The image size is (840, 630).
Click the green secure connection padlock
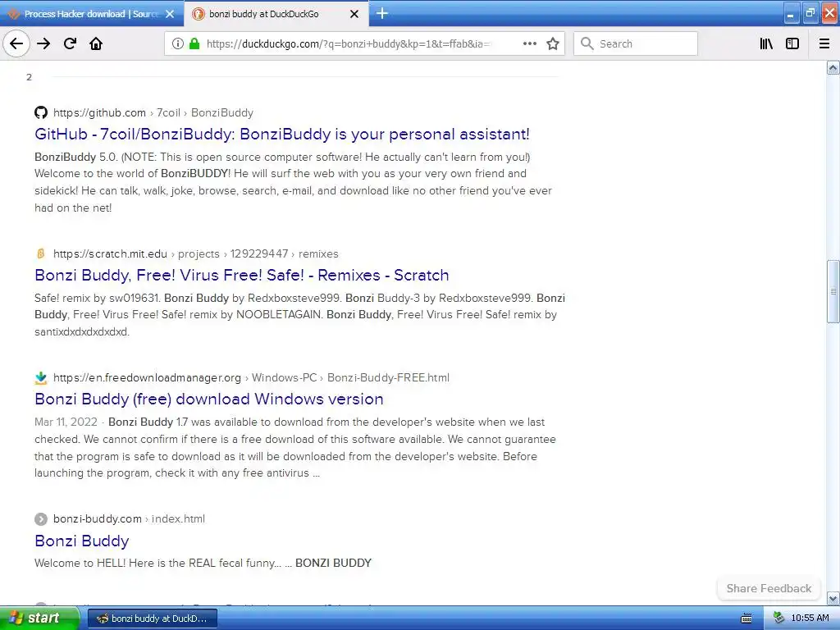(194, 43)
